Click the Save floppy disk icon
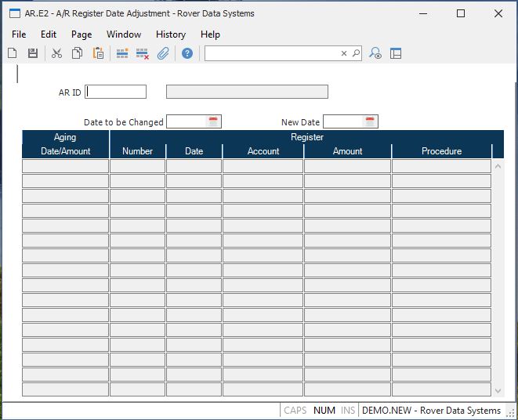The image size is (518, 420). pyautogui.click(x=33, y=53)
